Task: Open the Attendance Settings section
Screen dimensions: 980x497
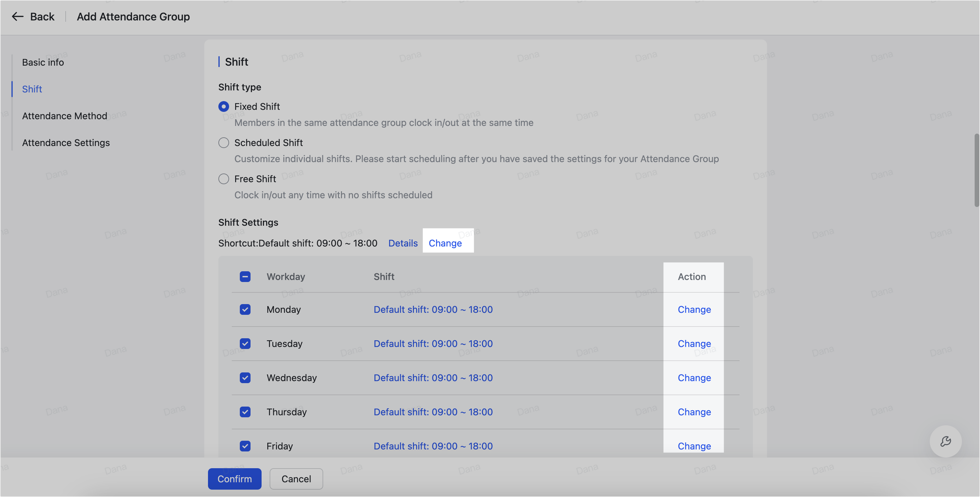Action: [65, 143]
